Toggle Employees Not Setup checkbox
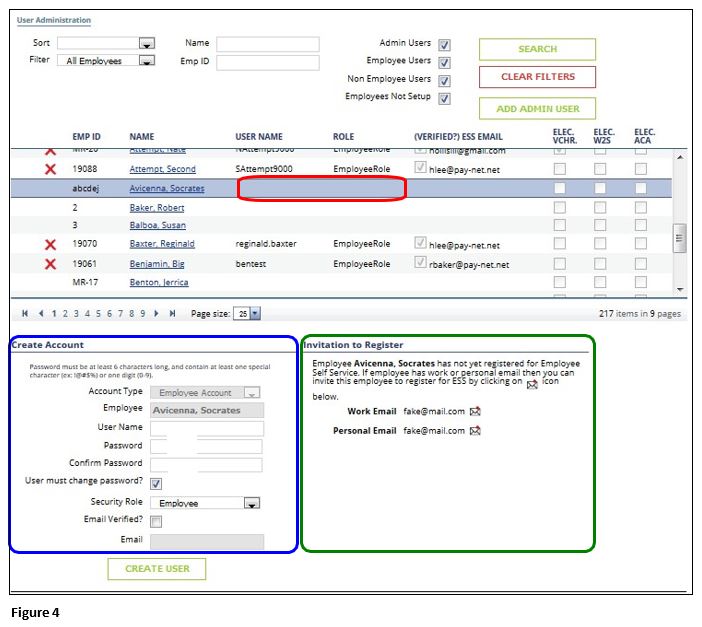 point(444,99)
